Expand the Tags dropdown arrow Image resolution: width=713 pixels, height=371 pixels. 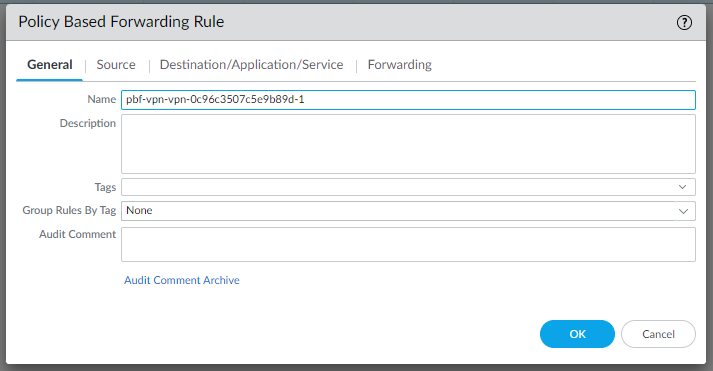click(x=682, y=187)
